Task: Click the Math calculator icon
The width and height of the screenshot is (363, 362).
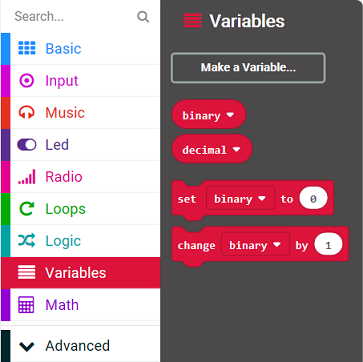Action: point(27,305)
